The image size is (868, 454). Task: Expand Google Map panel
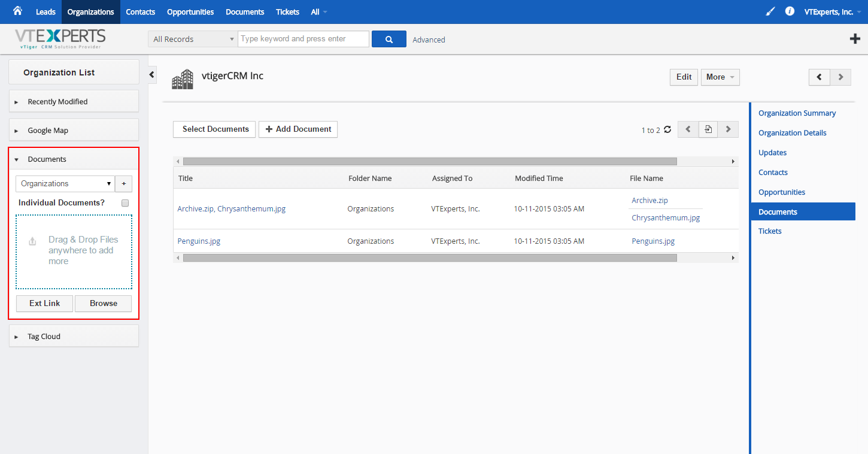pyautogui.click(x=74, y=130)
